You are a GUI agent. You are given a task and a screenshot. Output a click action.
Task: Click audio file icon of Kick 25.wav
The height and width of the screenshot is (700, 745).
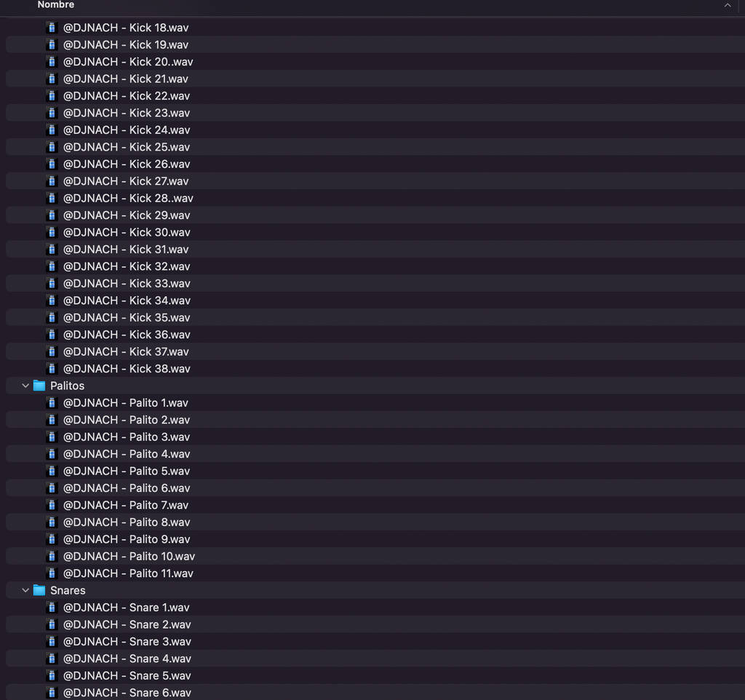point(52,147)
